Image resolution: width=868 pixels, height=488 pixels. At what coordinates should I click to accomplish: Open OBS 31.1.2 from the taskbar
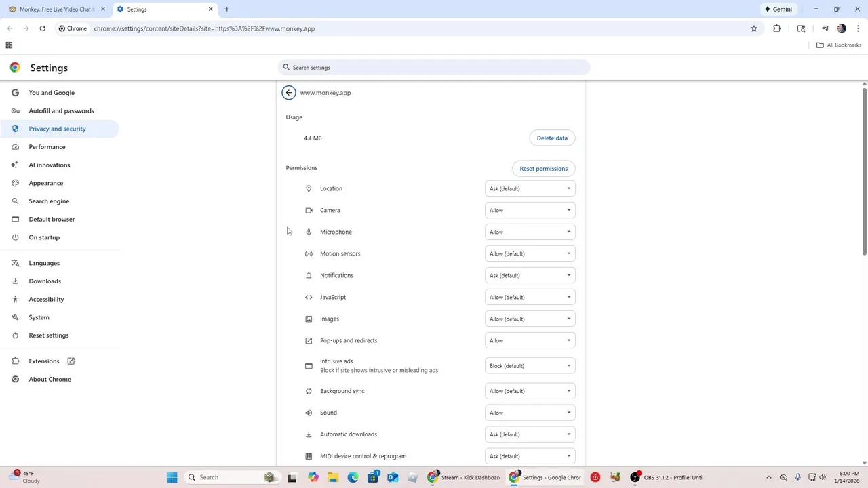coord(667,477)
